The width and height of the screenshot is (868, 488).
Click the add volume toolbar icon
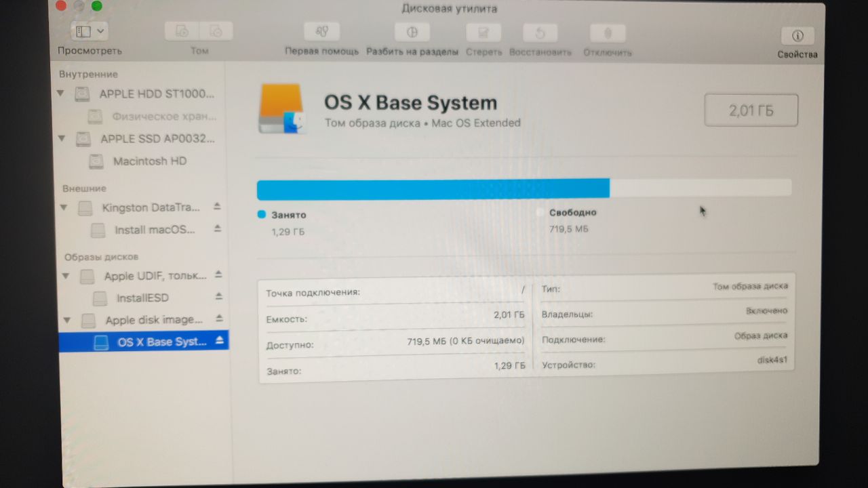182,31
